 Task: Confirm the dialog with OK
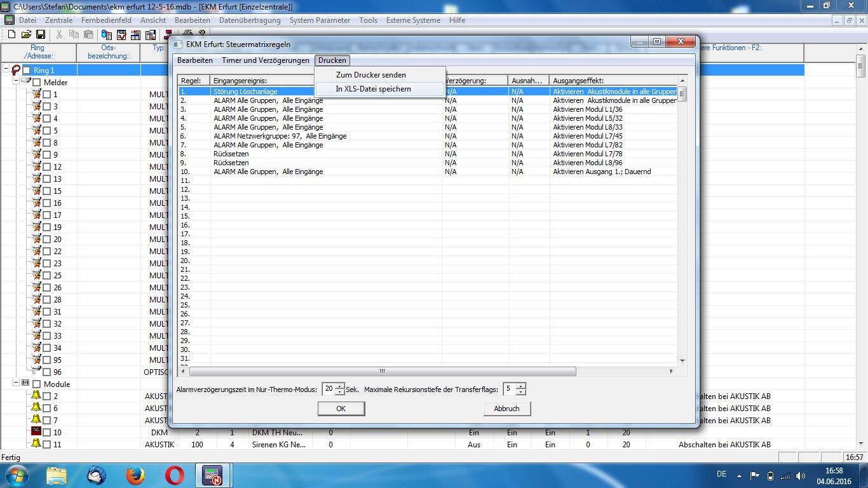pyautogui.click(x=341, y=409)
